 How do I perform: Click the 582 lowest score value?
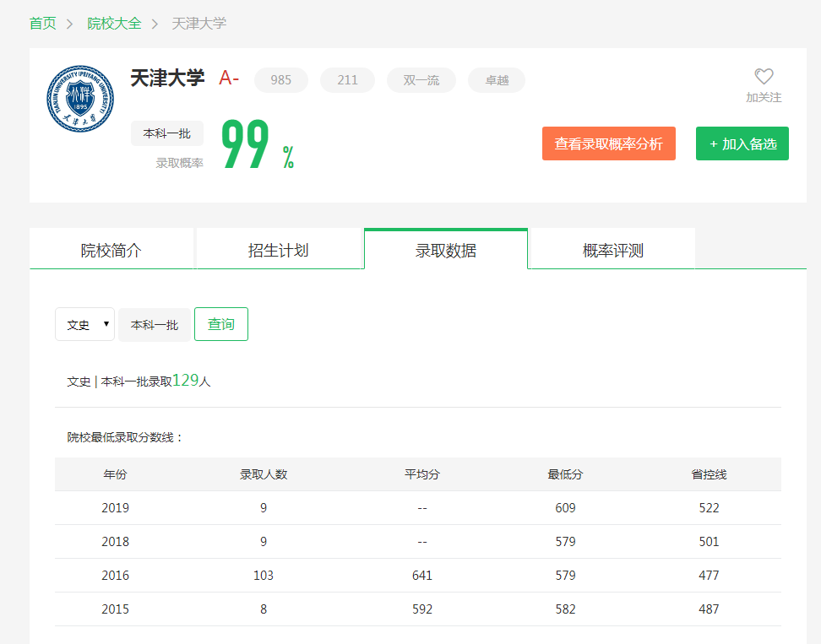click(x=565, y=609)
